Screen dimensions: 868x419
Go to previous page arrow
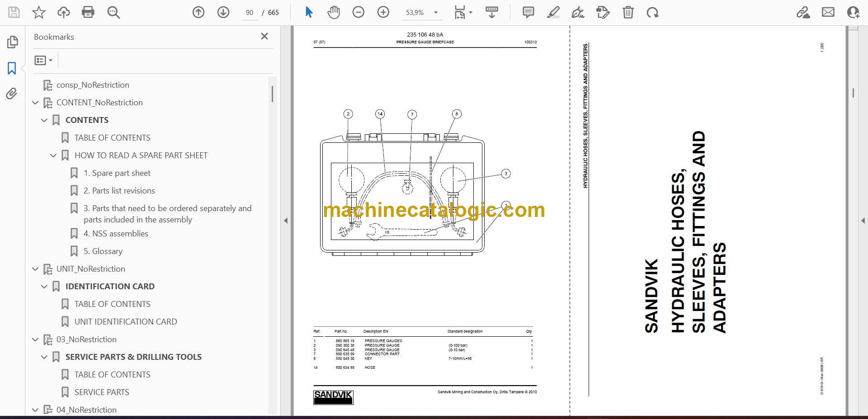[x=198, y=12]
